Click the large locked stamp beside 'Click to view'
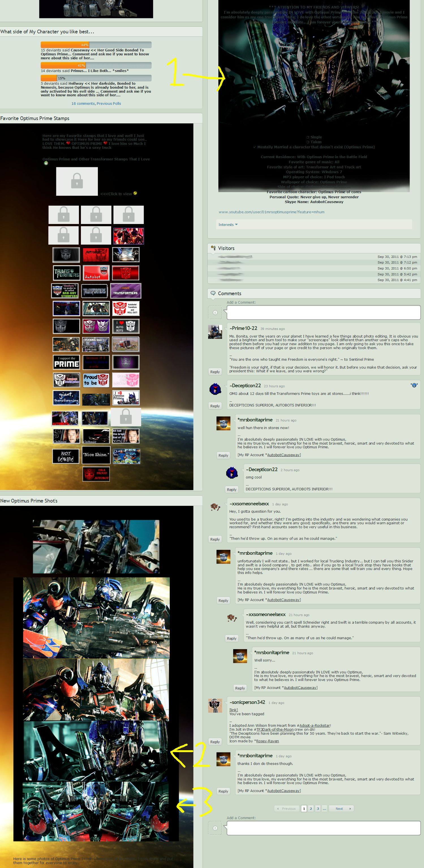The width and height of the screenshot is (424, 868). pos(77,181)
